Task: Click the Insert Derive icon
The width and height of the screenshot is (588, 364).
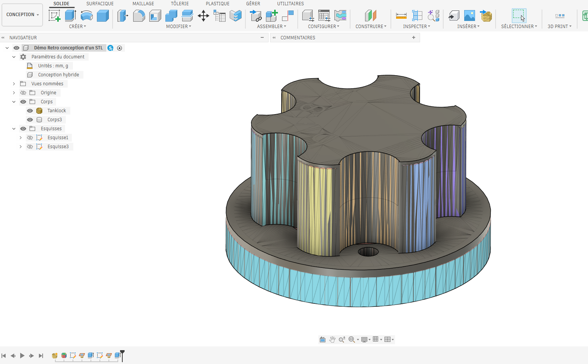Action: click(454, 16)
